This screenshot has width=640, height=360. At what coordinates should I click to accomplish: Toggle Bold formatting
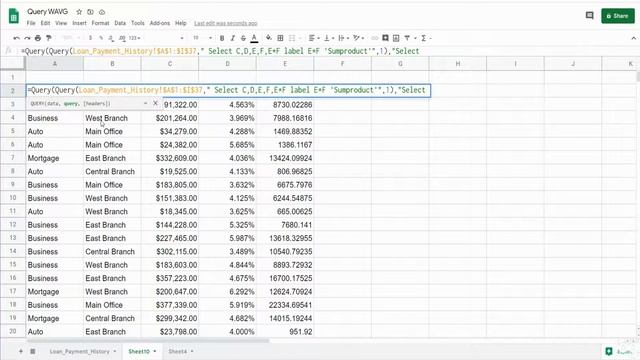coord(222,38)
